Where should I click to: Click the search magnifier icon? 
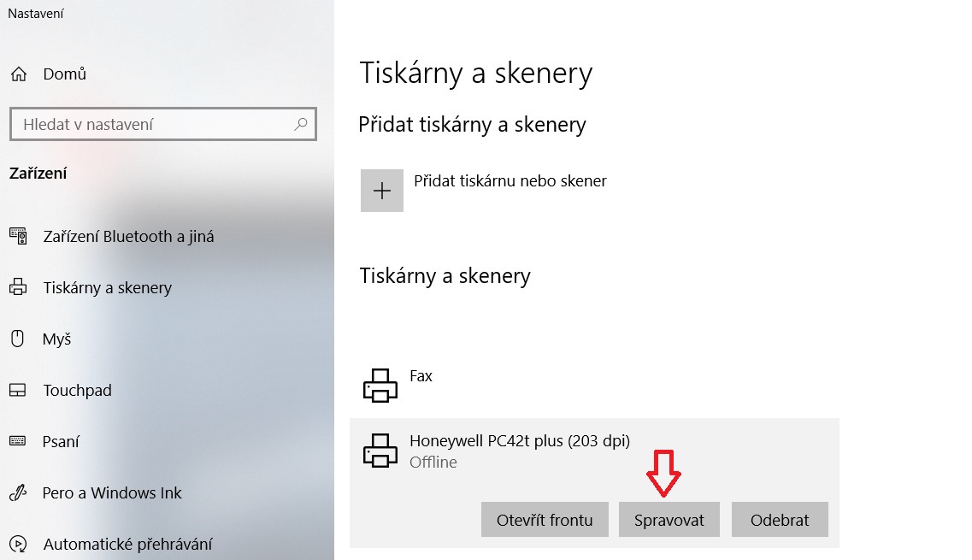pyautogui.click(x=300, y=124)
